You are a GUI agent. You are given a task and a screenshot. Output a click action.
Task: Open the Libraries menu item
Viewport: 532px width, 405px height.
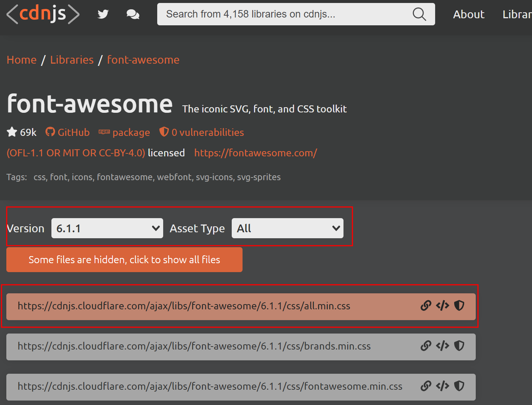tap(517, 14)
